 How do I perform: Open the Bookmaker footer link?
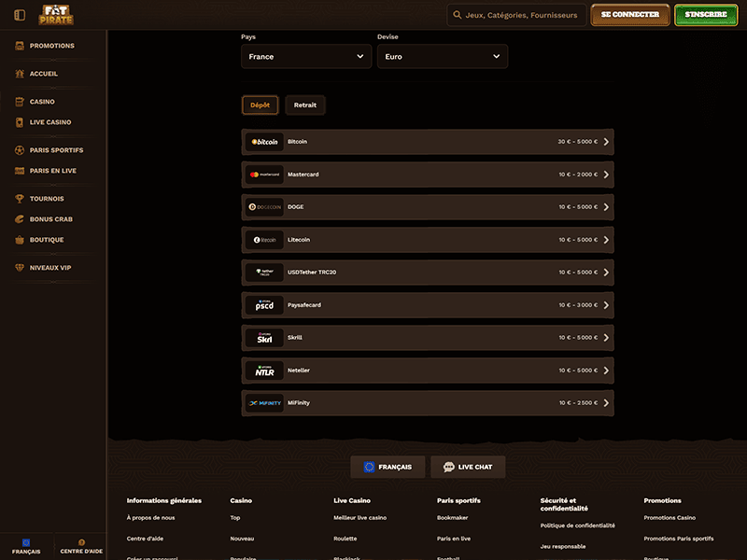[452, 518]
